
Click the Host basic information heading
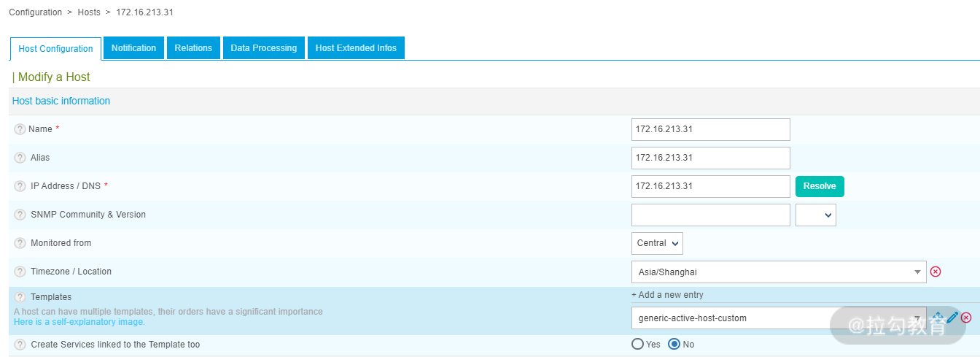click(x=61, y=101)
